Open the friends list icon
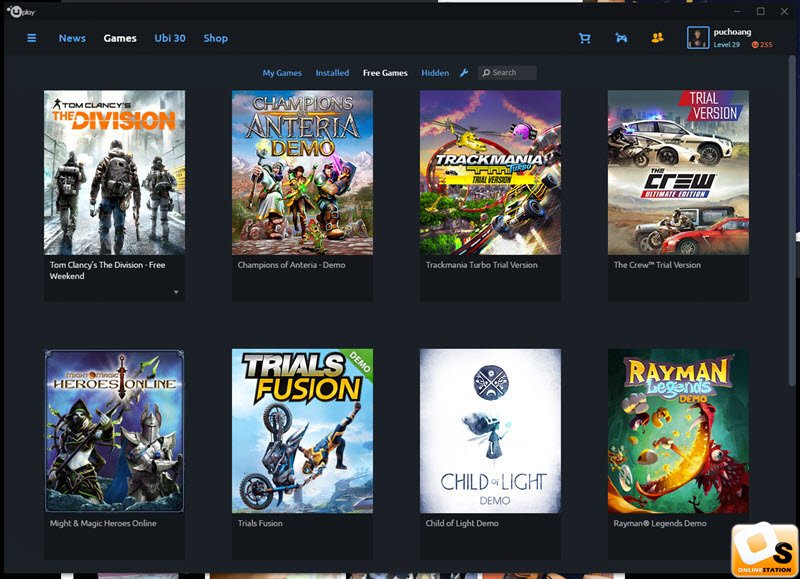Image resolution: width=800 pixels, height=579 pixels. click(x=657, y=38)
